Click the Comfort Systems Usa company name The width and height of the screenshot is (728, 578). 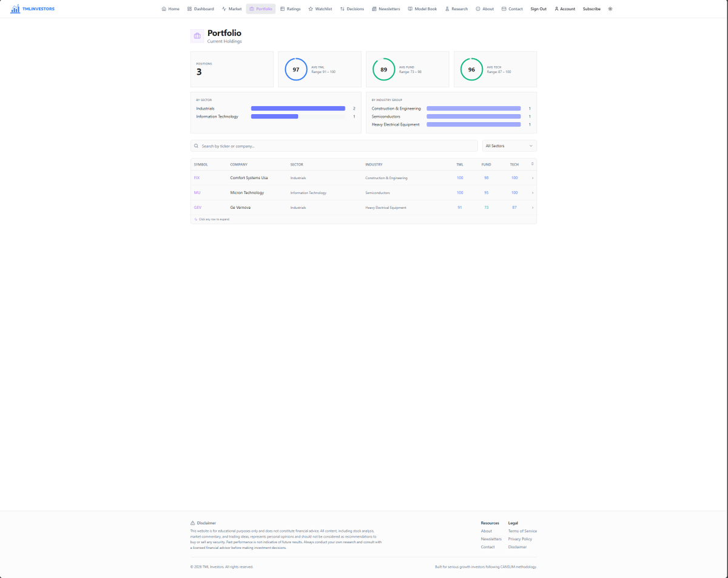249,178
